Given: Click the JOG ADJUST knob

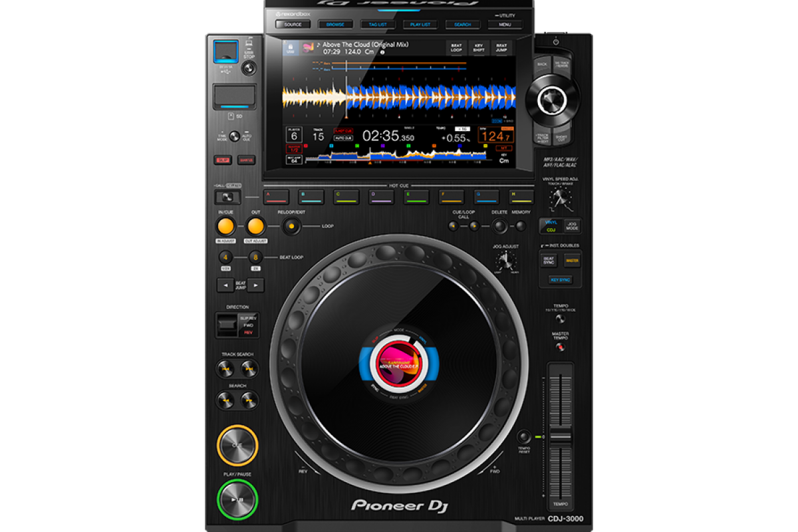Looking at the screenshot, I should point(506,260).
